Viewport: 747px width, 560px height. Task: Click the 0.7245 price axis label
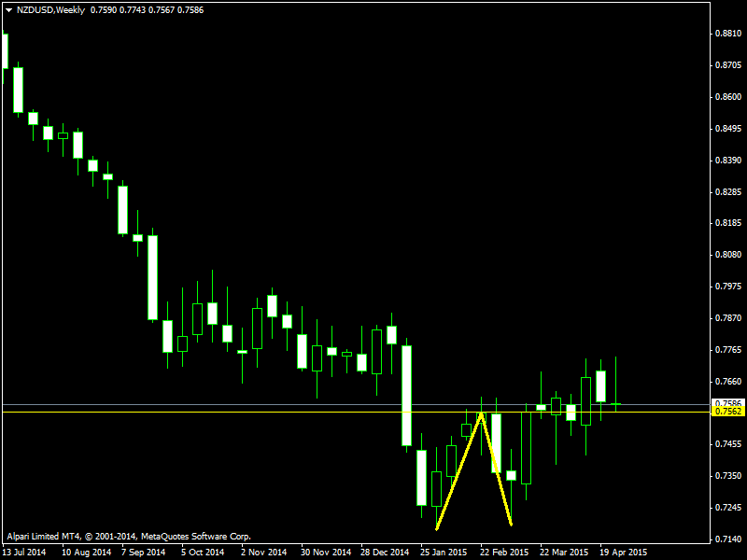click(728, 508)
